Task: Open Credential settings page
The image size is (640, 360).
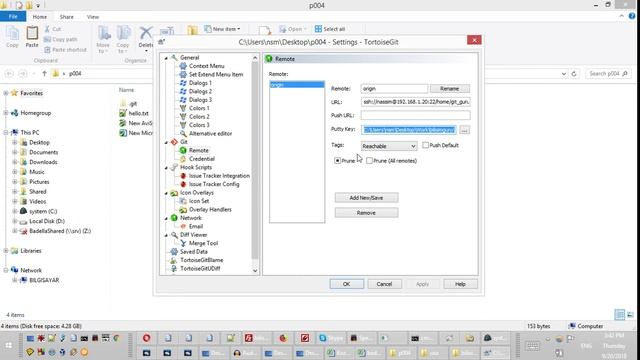Action: pos(202,159)
